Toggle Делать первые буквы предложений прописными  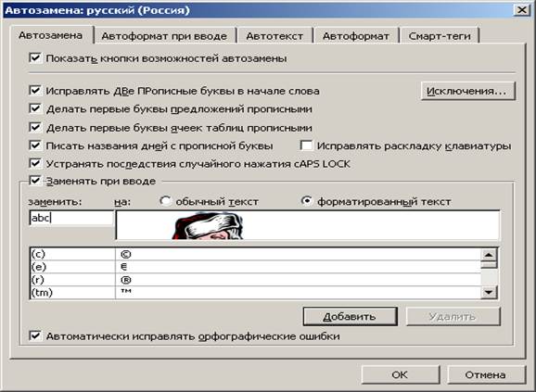[35, 108]
